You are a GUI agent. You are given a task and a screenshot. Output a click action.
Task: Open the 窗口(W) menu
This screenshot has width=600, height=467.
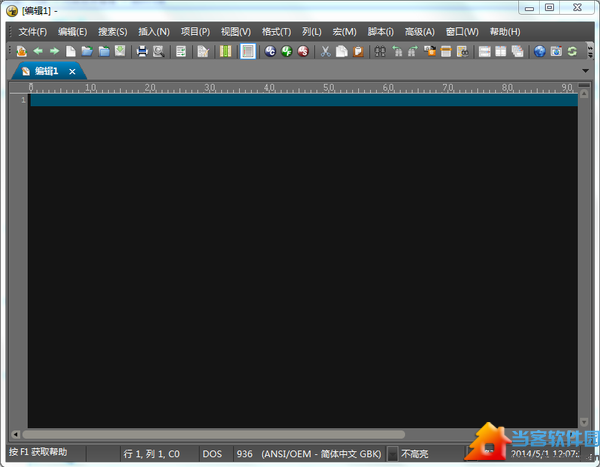[x=462, y=32]
